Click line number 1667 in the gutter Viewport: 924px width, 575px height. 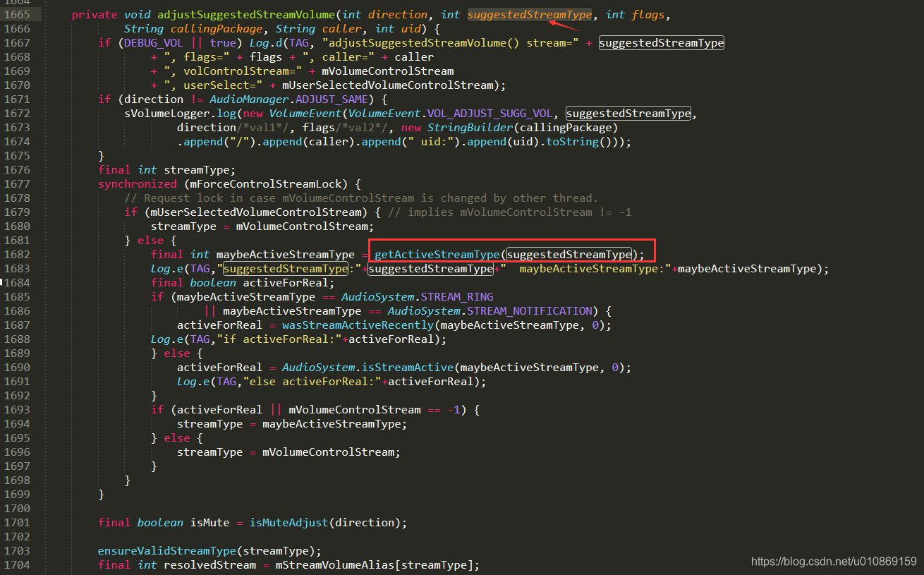pos(16,43)
